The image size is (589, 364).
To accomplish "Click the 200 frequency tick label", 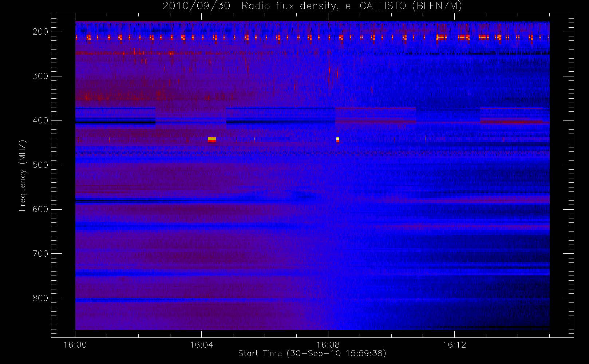I will [x=40, y=32].
